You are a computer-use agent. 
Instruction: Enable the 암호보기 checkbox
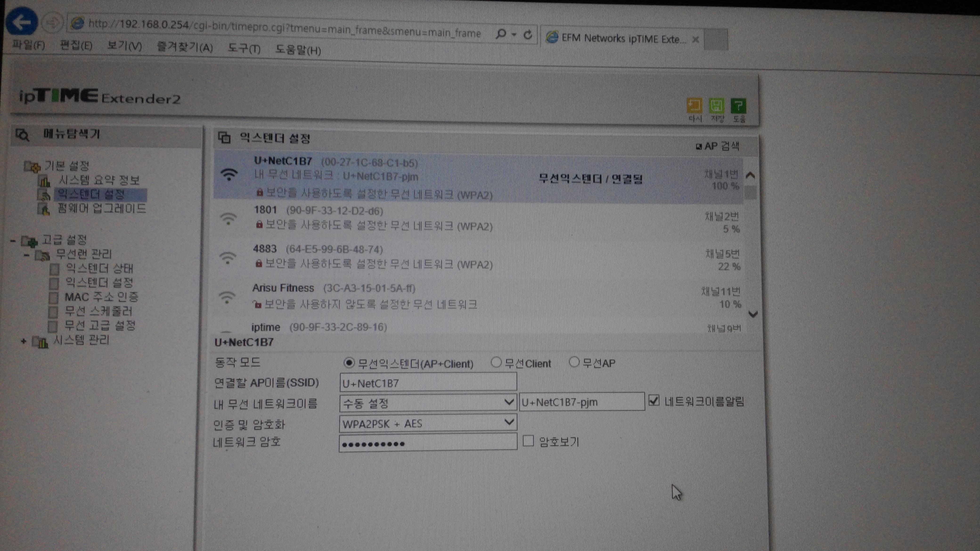point(528,441)
